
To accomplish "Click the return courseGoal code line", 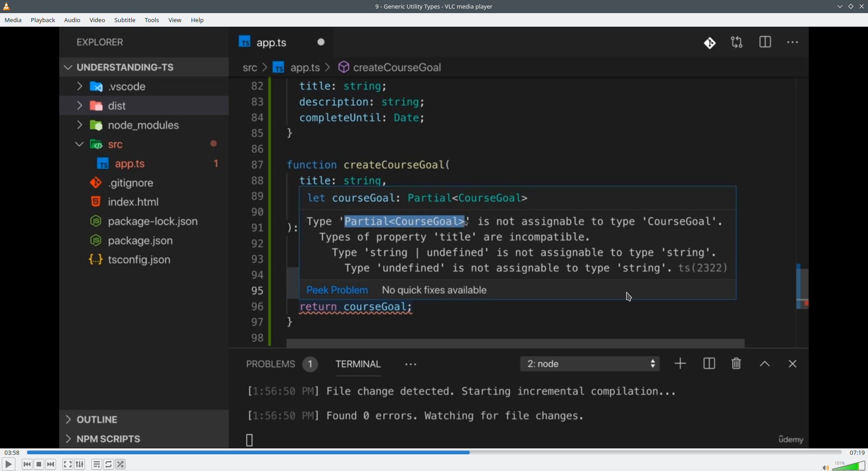I will tap(356, 307).
